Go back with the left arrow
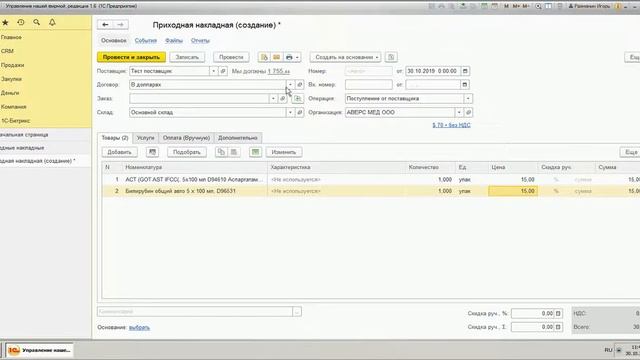The height and width of the screenshot is (360, 640). tap(105, 25)
